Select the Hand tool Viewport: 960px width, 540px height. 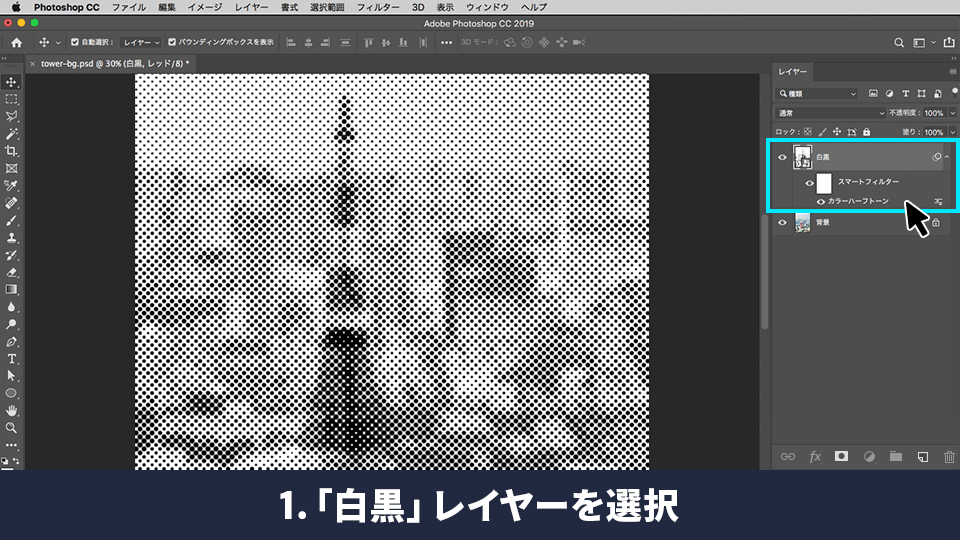click(11, 410)
